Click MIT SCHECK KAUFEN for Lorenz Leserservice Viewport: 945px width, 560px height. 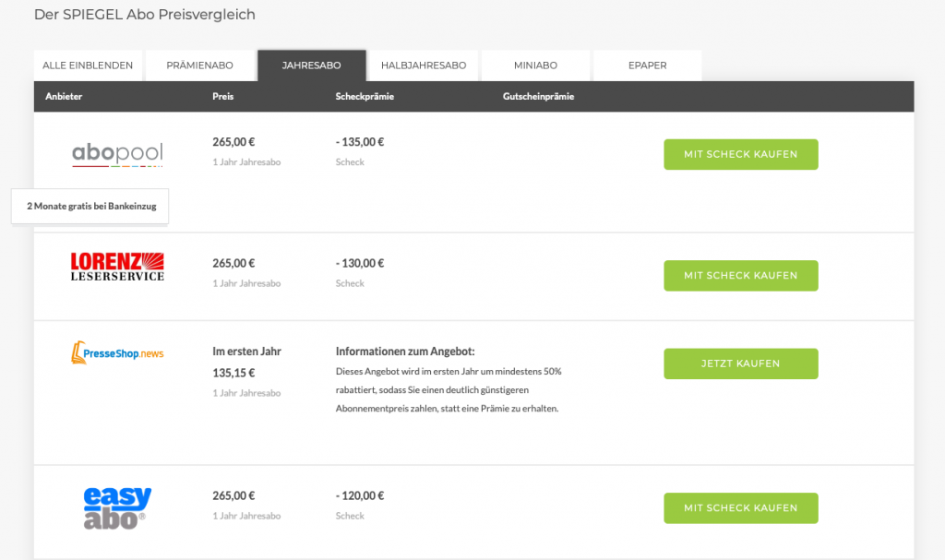[741, 276]
